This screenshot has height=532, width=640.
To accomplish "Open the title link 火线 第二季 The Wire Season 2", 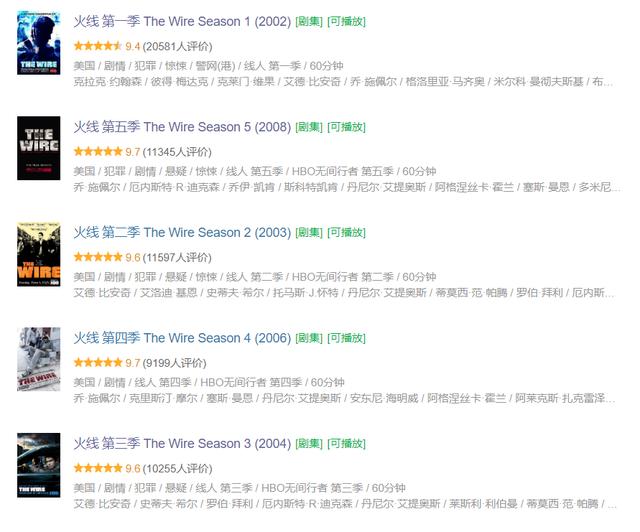I will (x=182, y=232).
